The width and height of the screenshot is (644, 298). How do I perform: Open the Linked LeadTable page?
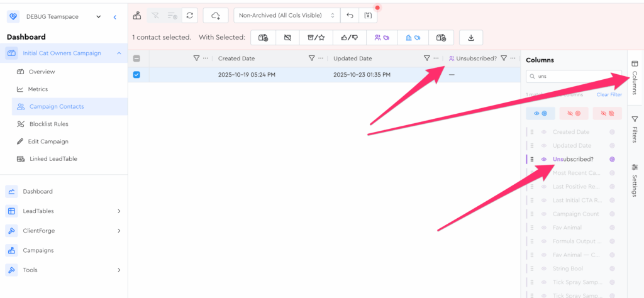point(53,159)
